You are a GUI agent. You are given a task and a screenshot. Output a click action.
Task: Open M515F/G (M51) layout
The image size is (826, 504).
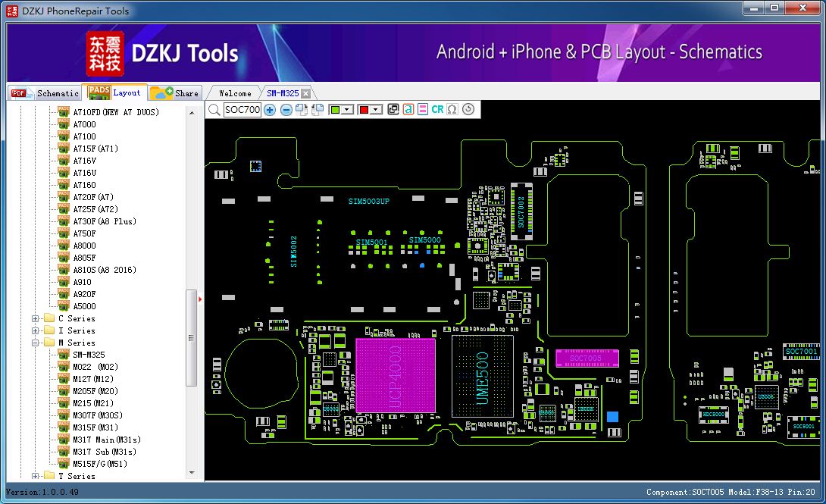(99, 464)
